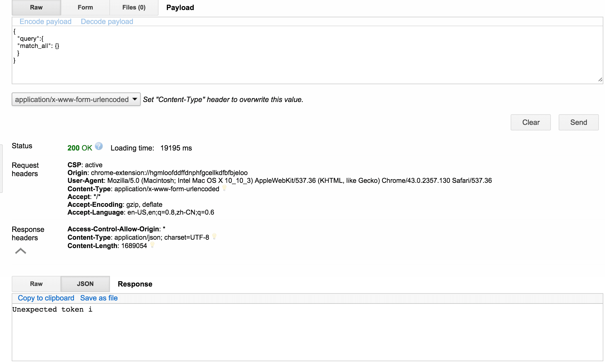Click the Decode payload link

pos(107,21)
